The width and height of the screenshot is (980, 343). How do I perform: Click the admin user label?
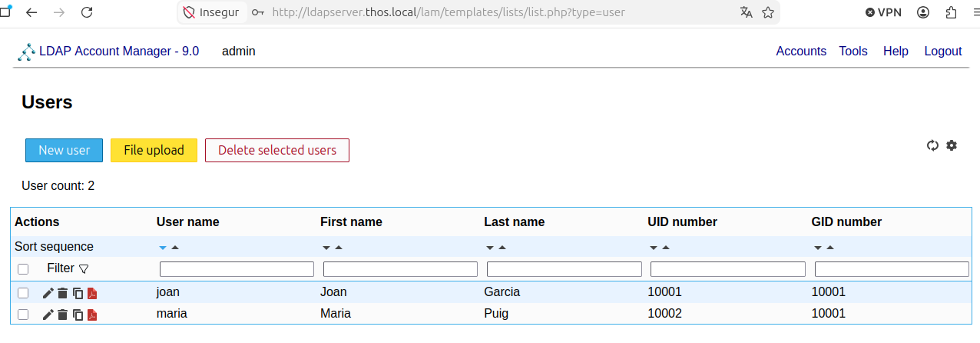coord(239,52)
